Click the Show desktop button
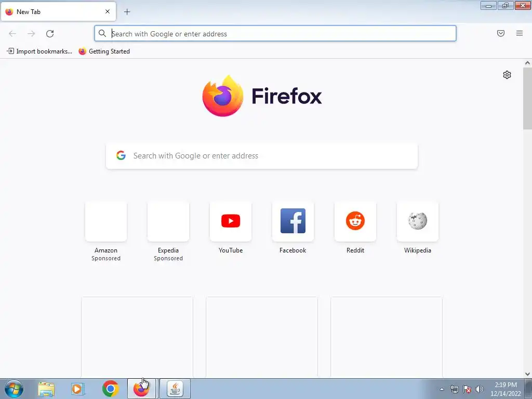 (x=528, y=389)
